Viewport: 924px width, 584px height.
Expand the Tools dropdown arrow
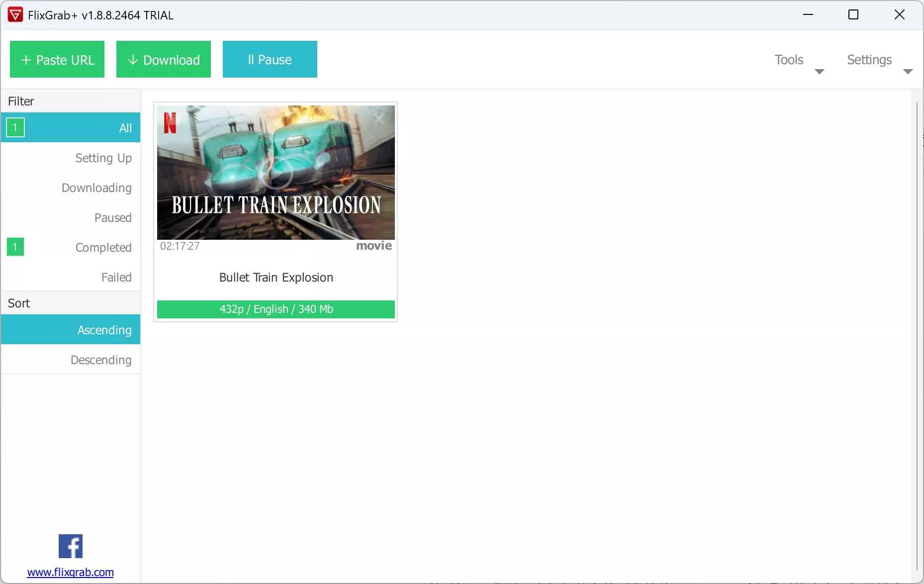[820, 72]
